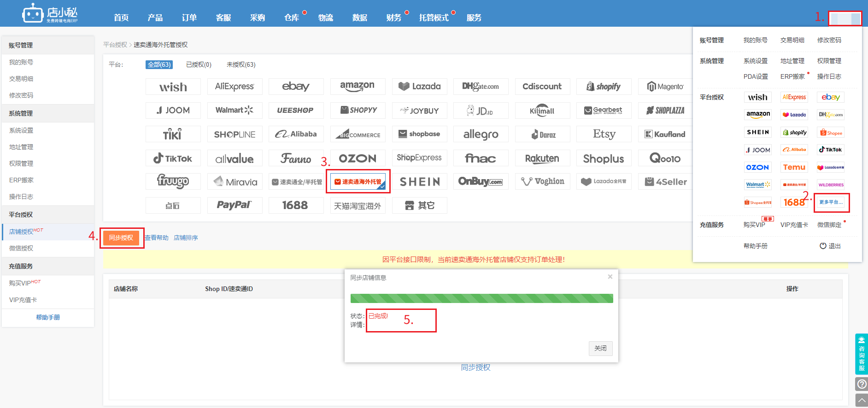868x408 pixels.
Task: Open the 产品 menu
Action: 155,17
